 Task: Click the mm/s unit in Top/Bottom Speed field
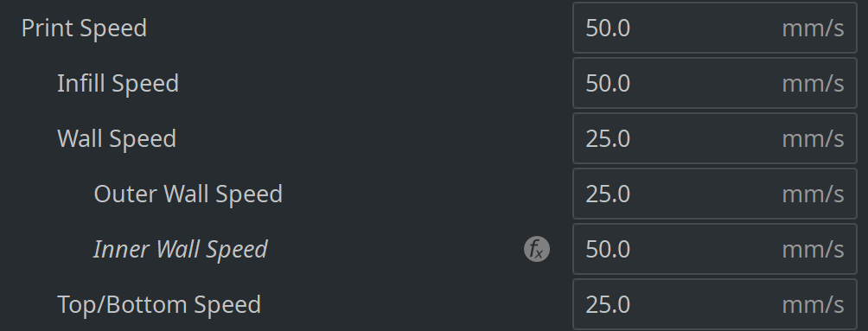pyautogui.click(x=813, y=305)
